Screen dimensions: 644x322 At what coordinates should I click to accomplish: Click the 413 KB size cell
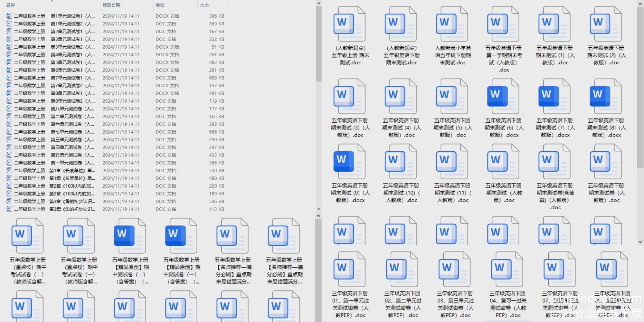(x=216, y=209)
